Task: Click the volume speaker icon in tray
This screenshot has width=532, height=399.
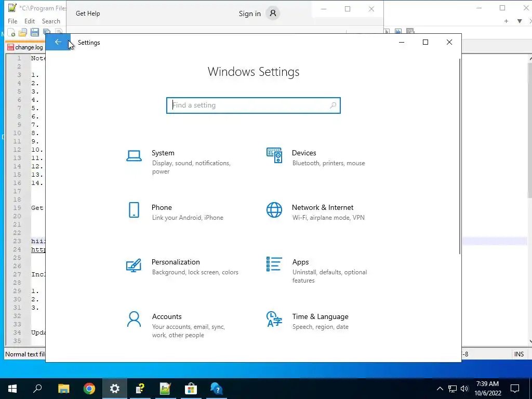Action: click(x=464, y=389)
